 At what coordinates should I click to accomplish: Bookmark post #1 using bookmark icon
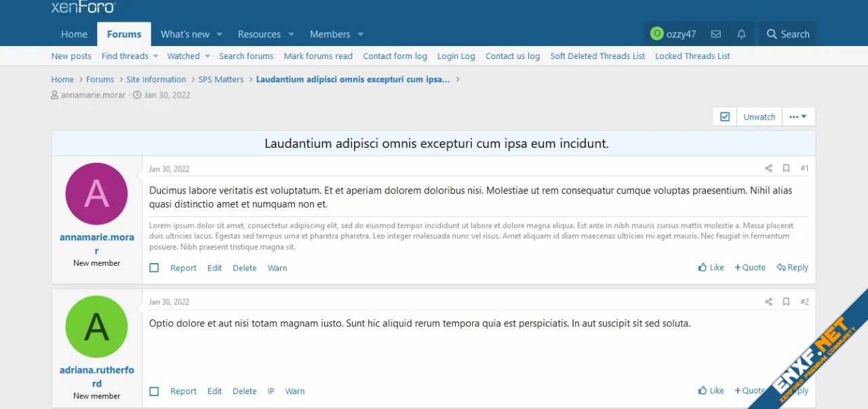tap(786, 168)
